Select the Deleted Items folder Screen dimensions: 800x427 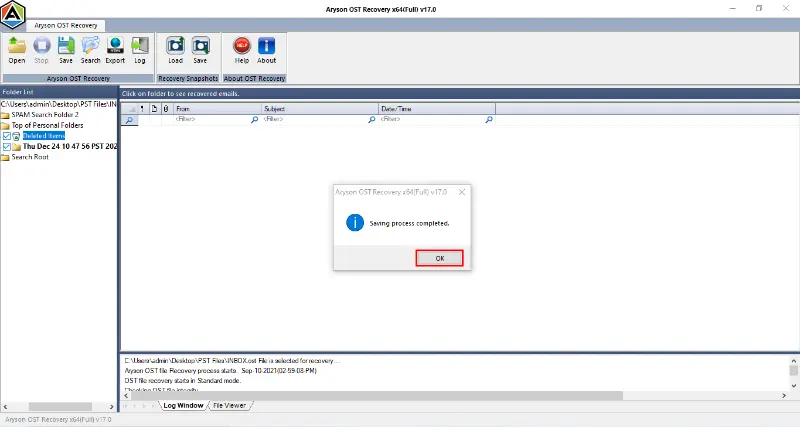pos(44,136)
